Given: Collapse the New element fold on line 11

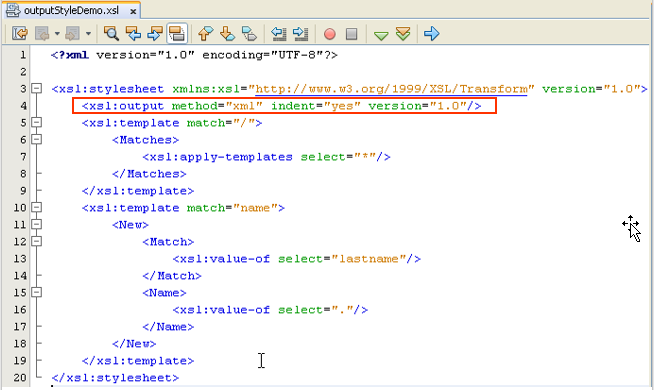Looking at the screenshot, I should [37, 224].
